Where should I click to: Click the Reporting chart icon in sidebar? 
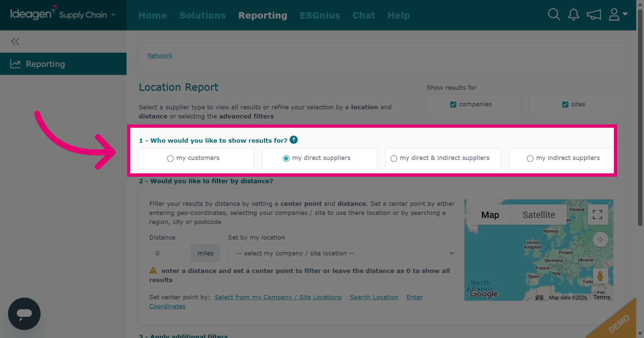pos(15,64)
